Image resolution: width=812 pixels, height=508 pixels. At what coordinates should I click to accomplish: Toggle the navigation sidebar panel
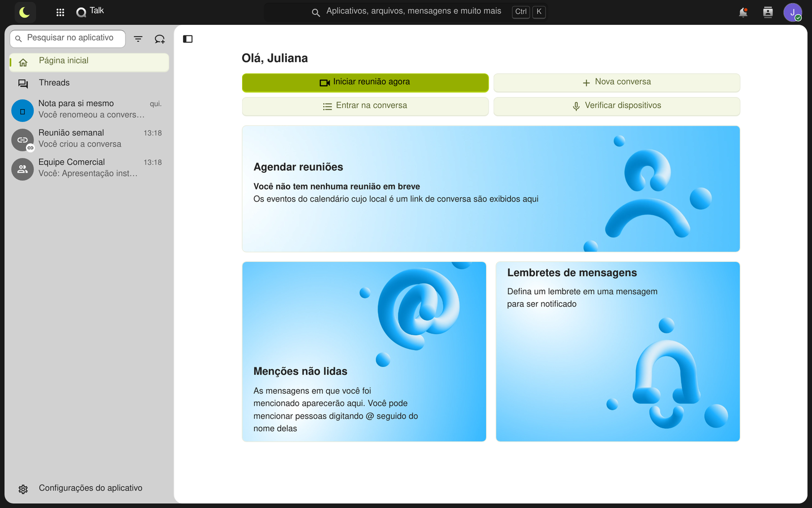point(188,39)
